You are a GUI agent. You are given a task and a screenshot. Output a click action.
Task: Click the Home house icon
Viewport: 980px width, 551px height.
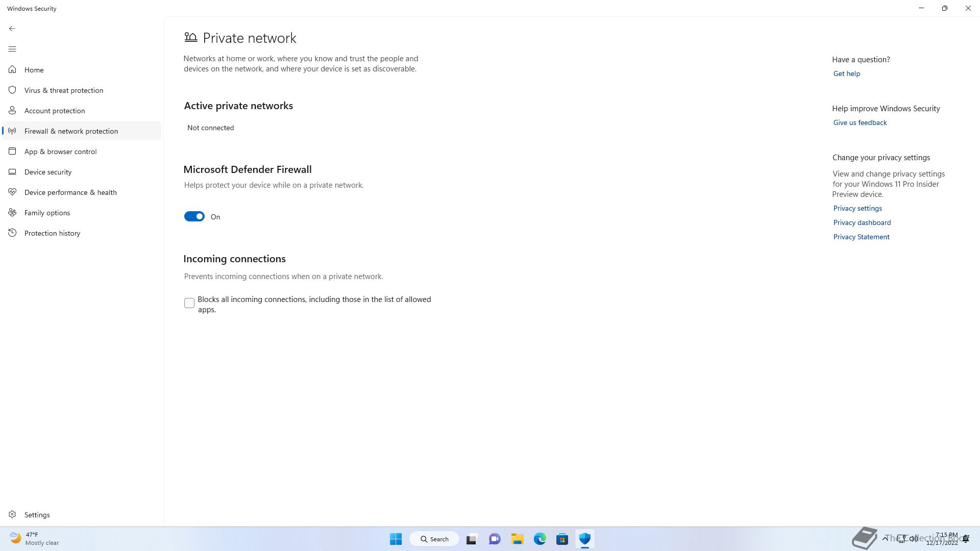(x=12, y=69)
